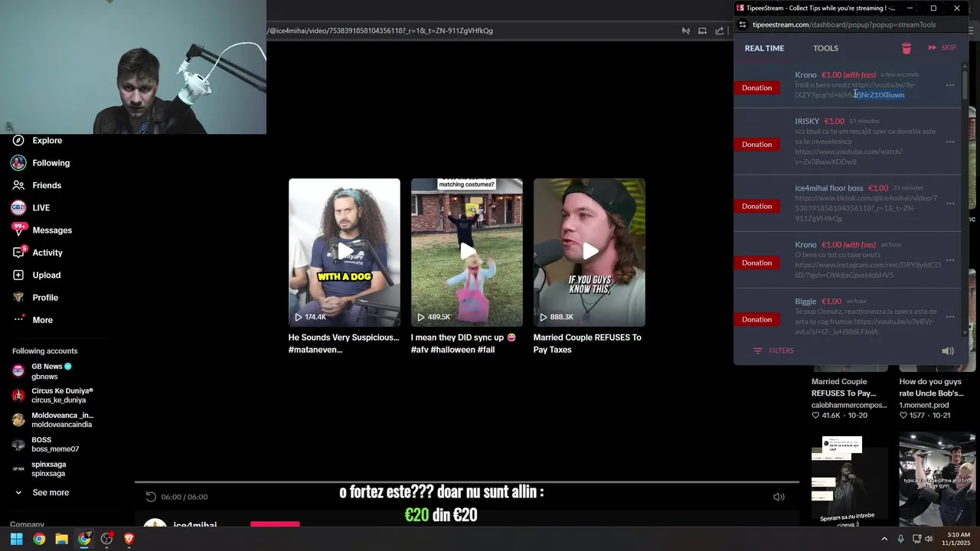The width and height of the screenshot is (980, 551).
Task: Open Circus Ke Duniya account
Action: (52, 396)
